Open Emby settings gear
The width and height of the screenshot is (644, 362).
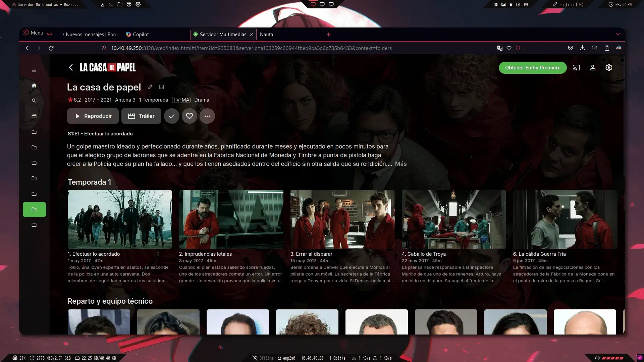[x=609, y=68]
